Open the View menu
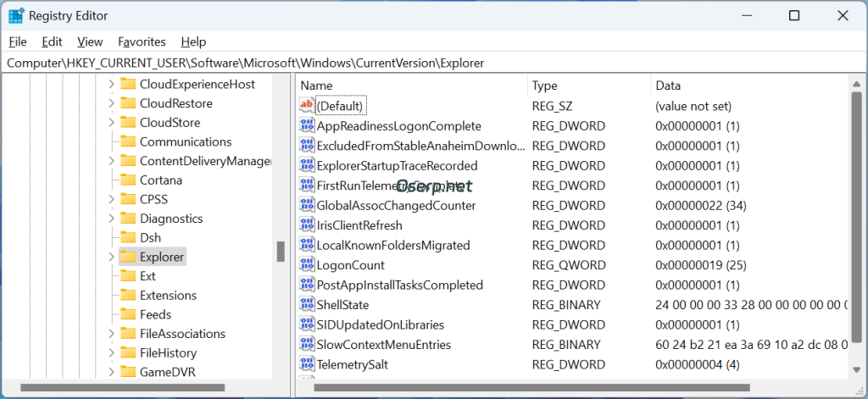The image size is (868, 399). [x=90, y=42]
